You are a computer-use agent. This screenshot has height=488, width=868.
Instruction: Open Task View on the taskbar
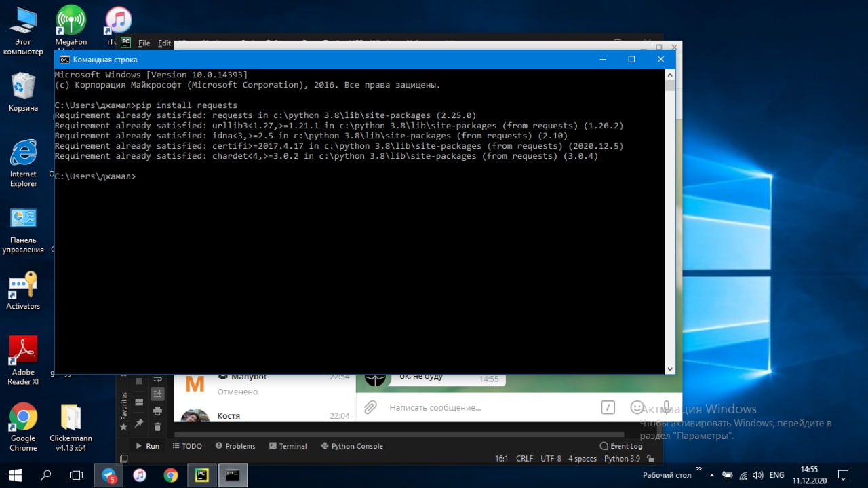(77, 475)
